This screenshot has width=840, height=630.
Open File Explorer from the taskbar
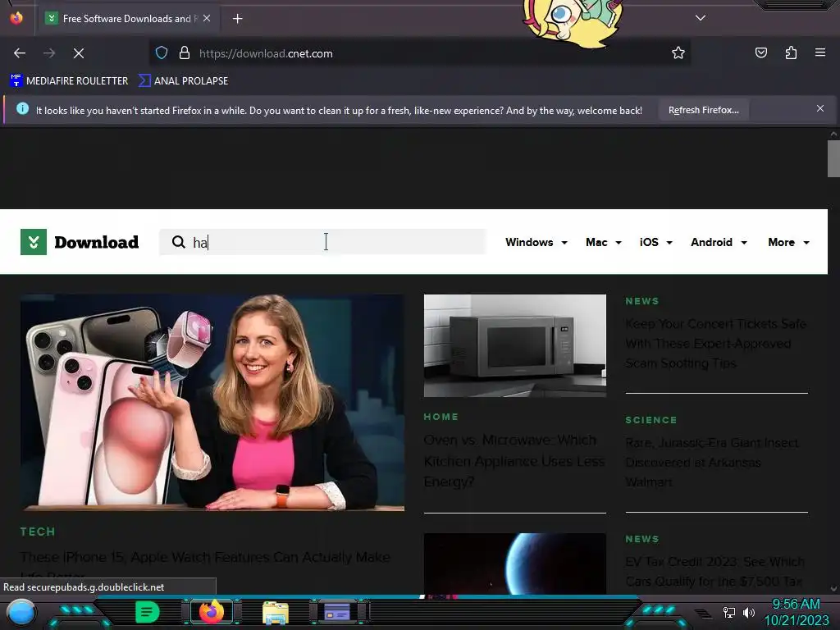[276, 613]
